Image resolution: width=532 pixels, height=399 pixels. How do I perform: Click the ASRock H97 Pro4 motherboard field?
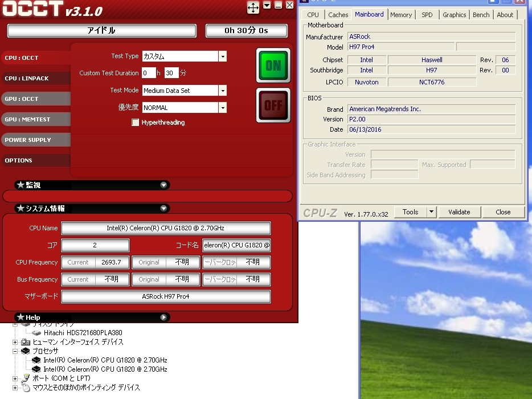point(166,296)
